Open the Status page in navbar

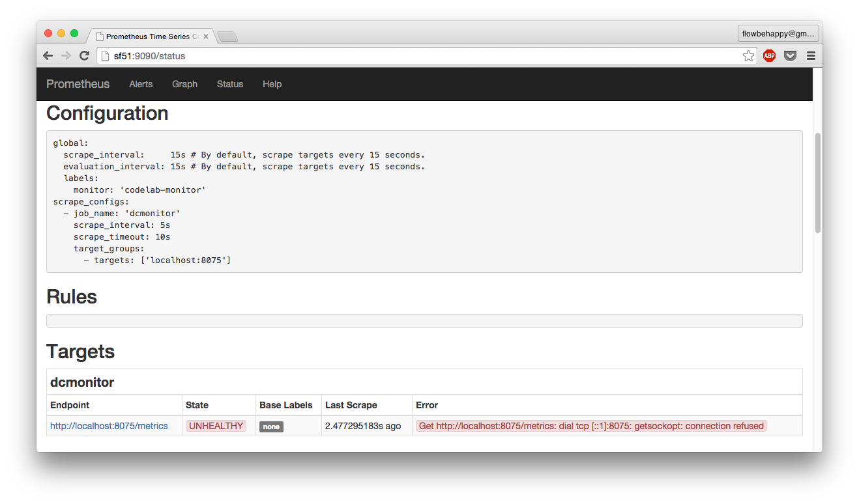click(x=230, y=84)
